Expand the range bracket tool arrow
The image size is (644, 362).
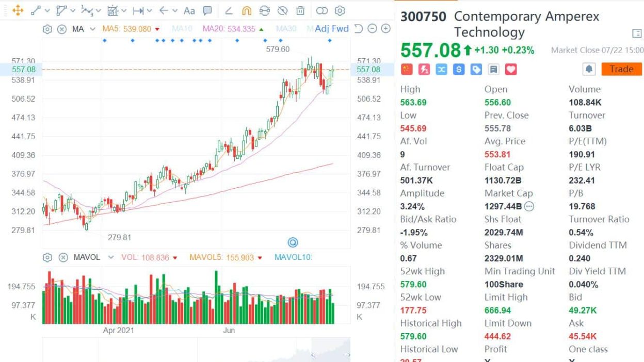click(150, 10)
